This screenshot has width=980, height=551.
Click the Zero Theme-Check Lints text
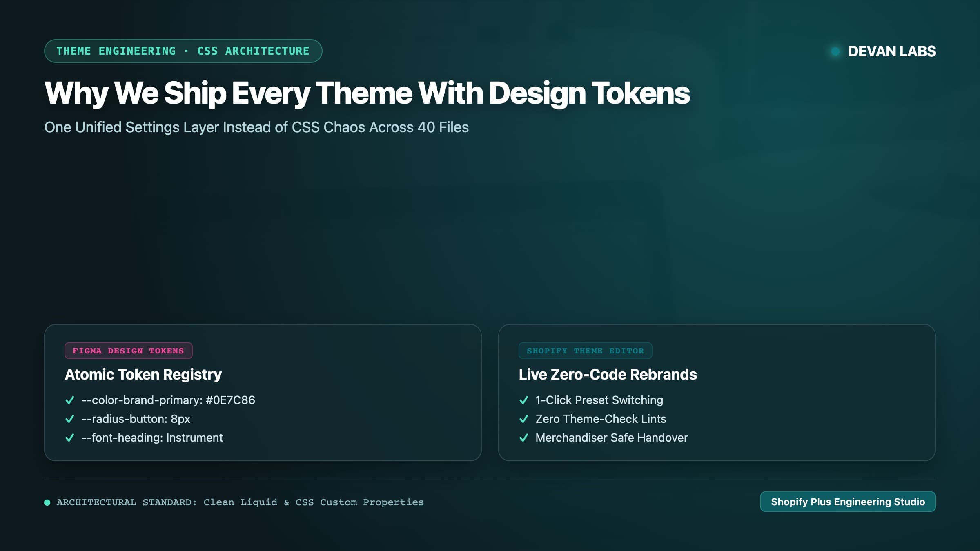[601, 419]
